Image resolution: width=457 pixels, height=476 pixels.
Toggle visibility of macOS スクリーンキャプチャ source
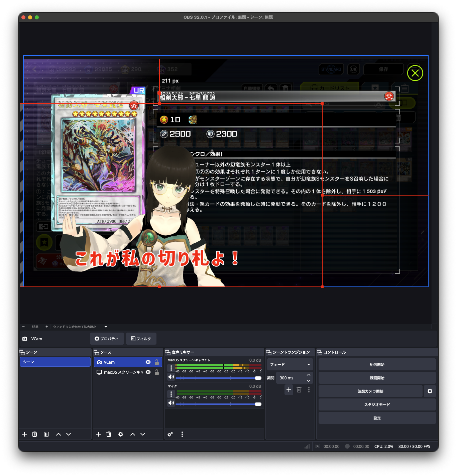coord(148,372)
